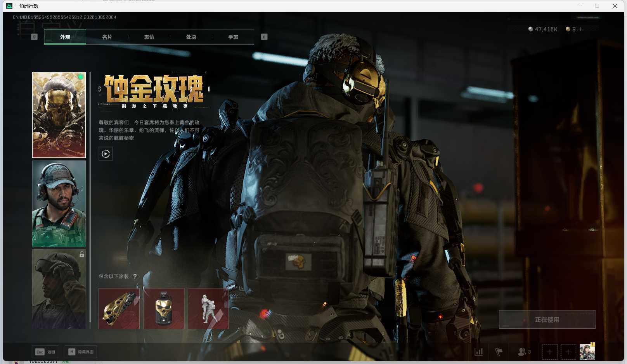Open the 处决 tab
627x364 pixels.
click(x=191, y=37)
